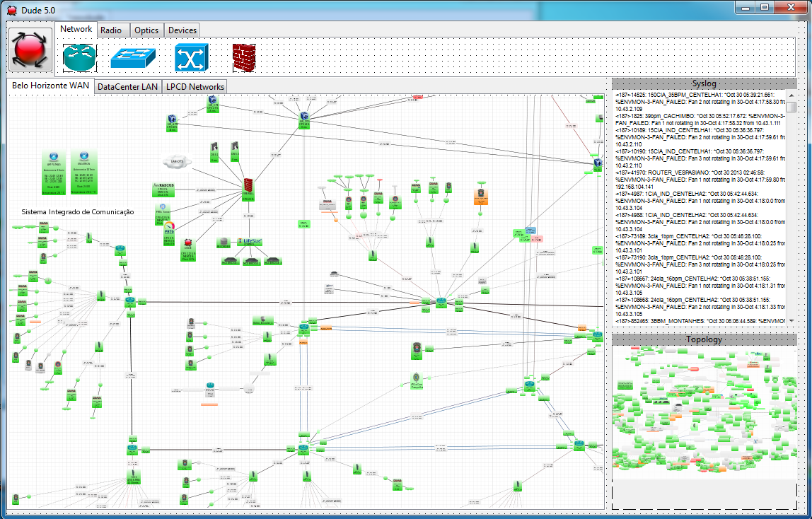Viewport: 812px width, 519px height.
Task: Select the DNS 1 server node
Action: pyautogui.click(x=214, y=151)
